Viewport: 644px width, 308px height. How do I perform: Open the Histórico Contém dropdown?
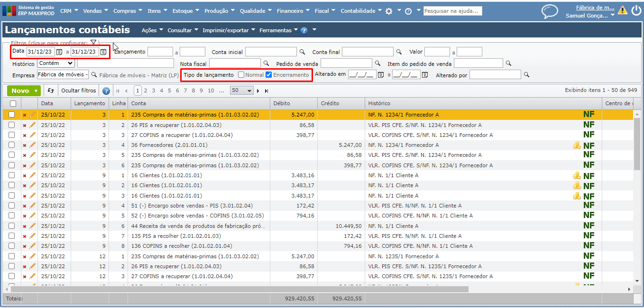point(55,63)
